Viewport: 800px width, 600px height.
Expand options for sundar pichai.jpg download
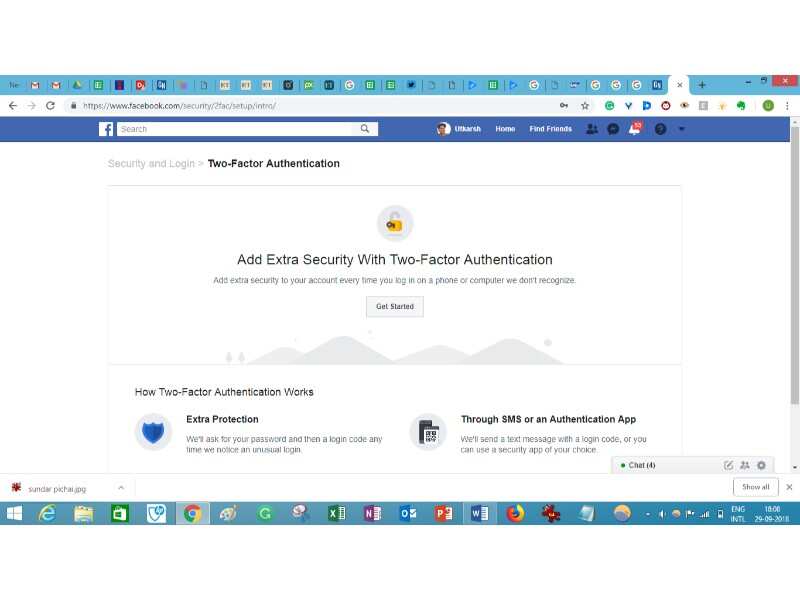(x=121, y=488)
